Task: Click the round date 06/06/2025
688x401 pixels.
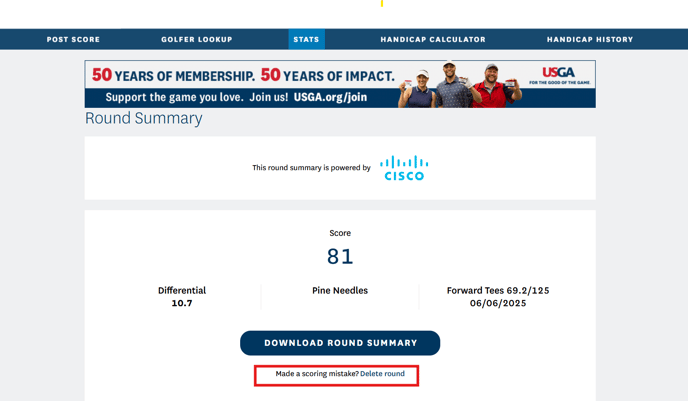Action: 497,303
